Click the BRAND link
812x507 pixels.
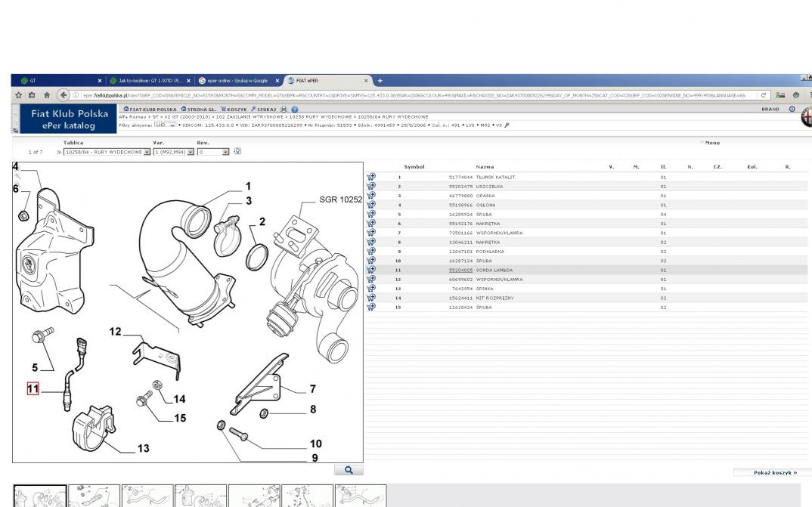[770, 109]
